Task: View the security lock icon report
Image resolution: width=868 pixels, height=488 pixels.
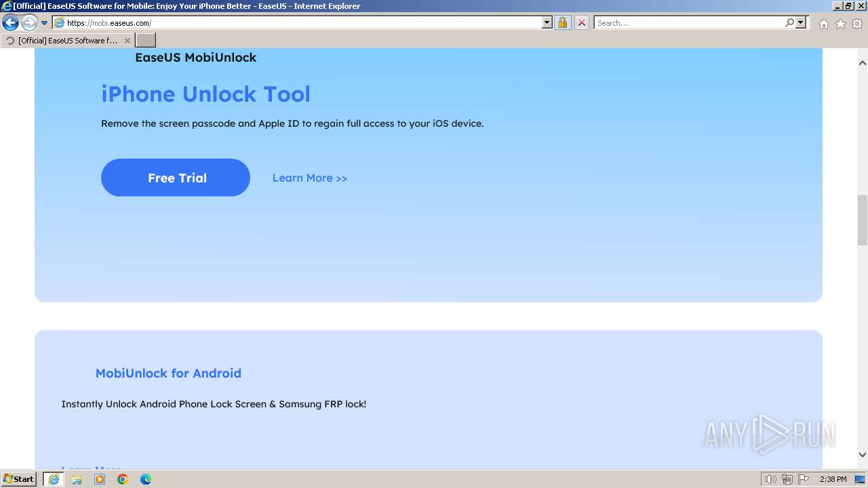Action: pos(562,23)
